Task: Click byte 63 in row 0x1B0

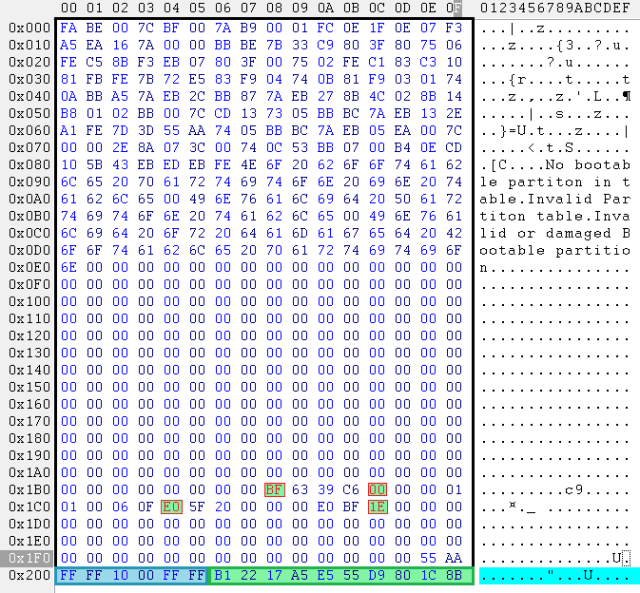Action: click(300, 489)
